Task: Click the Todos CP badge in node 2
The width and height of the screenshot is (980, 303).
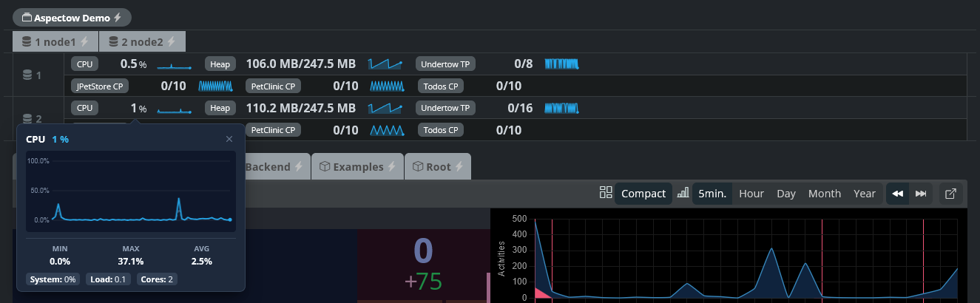Action: pos(441,130)
